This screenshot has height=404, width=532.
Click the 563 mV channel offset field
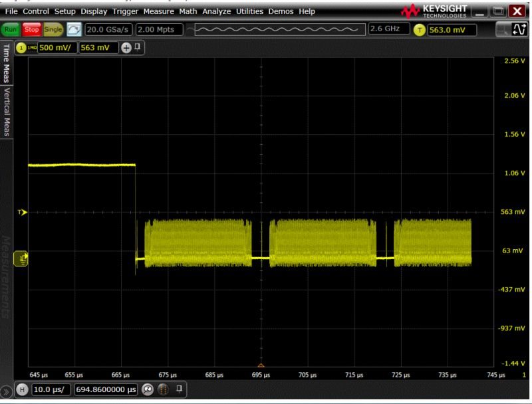pyautogui.click(x=98, y=48)
